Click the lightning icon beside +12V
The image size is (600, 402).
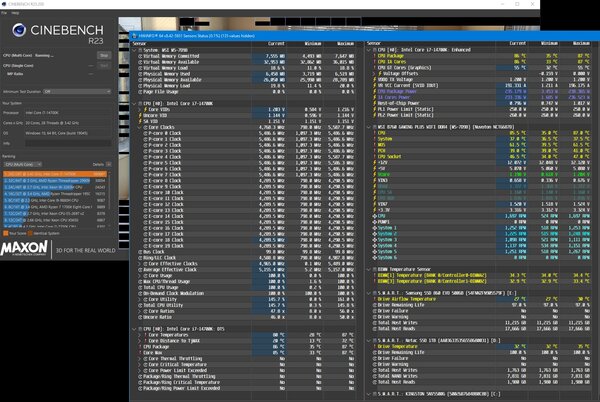(x=375, y=163)
